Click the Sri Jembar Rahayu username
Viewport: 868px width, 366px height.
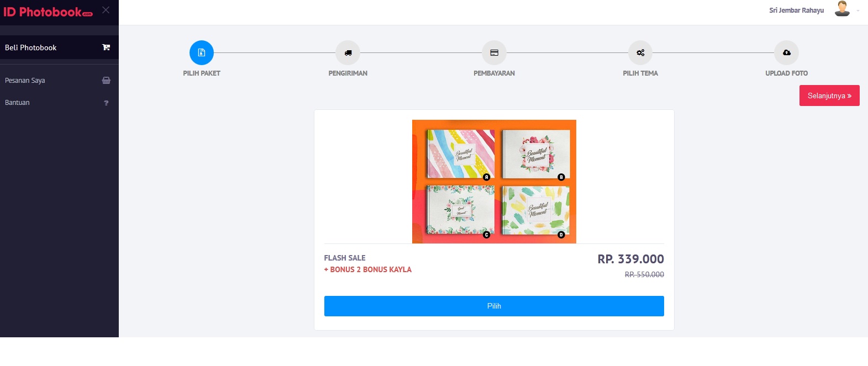pyautogui.click(x=796, y=10)
